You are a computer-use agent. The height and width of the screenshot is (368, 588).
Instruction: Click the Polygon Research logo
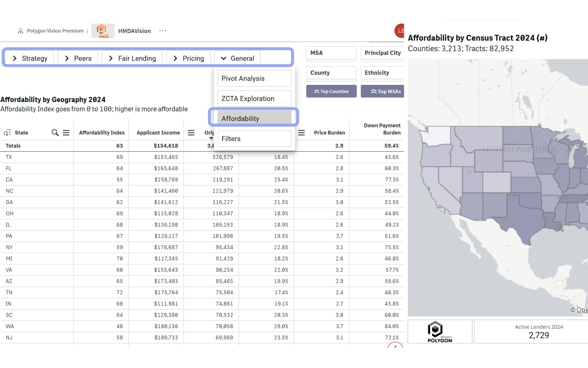(x=440, y=332)
